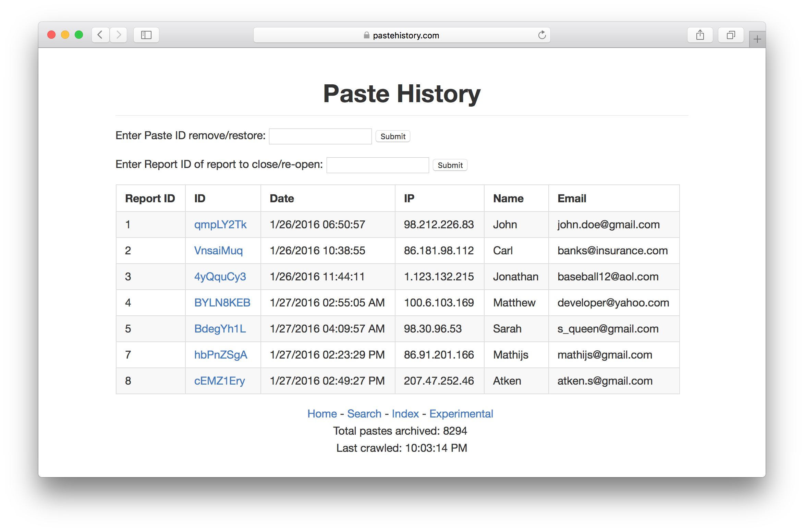This screenshot has width=804, height=532.
Task: Open paste link cEMZ1Ery
Action: 219,381
